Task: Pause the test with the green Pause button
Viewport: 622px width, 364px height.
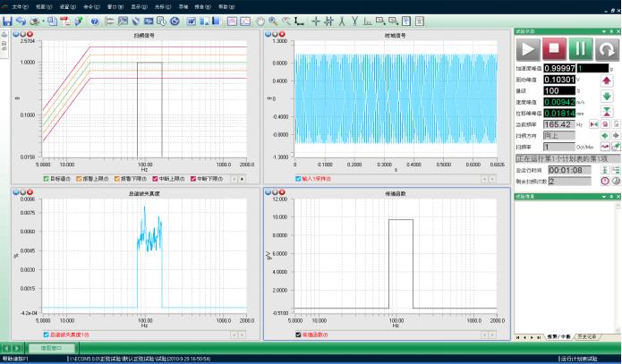Action: click(x=580, y=49)
